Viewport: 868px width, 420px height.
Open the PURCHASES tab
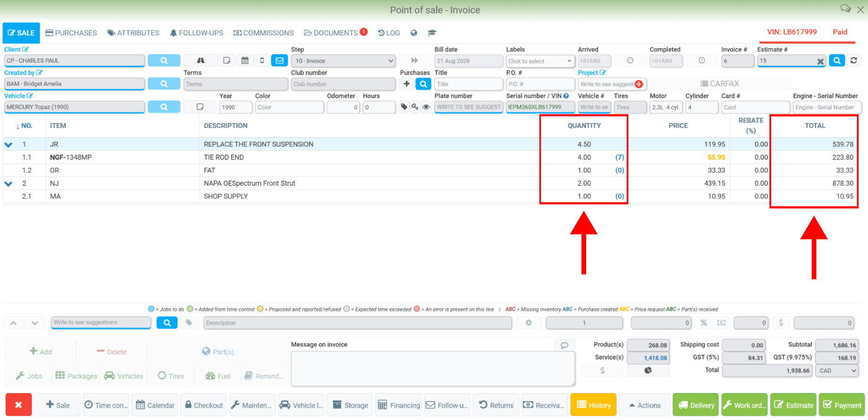pos(71,33)
